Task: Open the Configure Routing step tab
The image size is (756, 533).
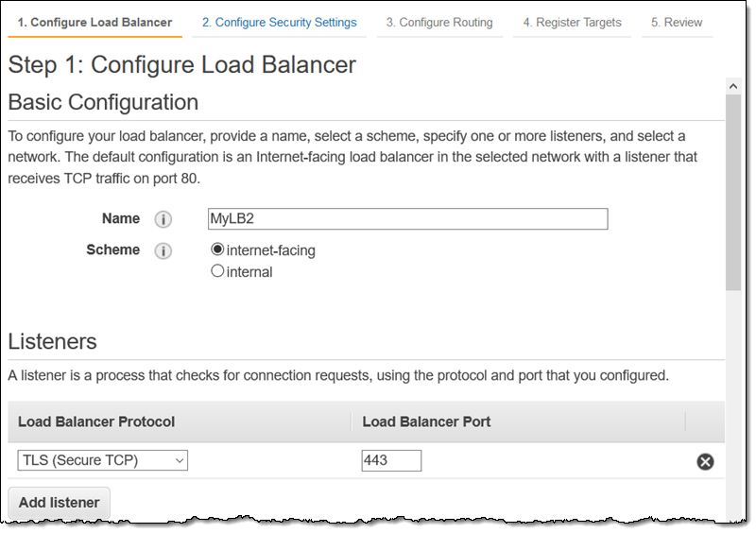Action: (x=439, y=22)
